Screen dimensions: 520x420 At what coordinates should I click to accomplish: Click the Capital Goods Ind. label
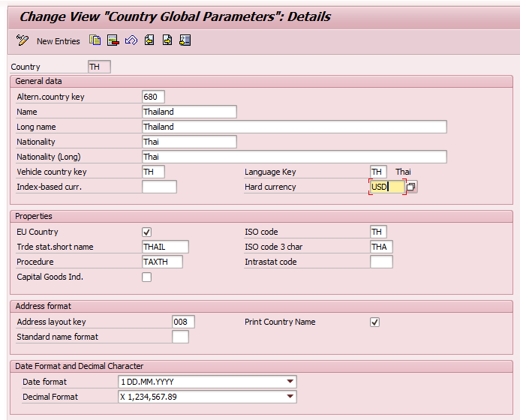50,277
